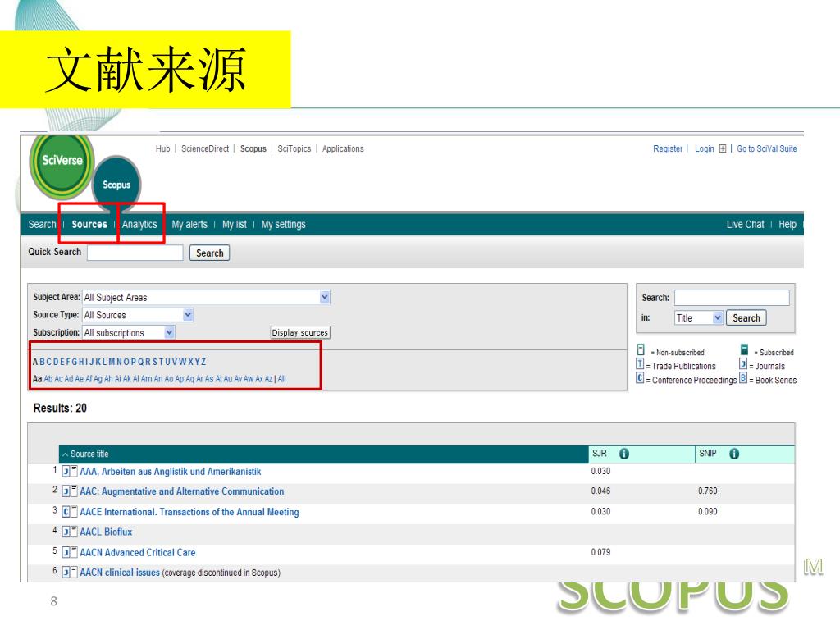This screenshot has width=840, height=630.
Task: Open the SJR info icon
Action: pyautogui.click(x=624, y=454)
